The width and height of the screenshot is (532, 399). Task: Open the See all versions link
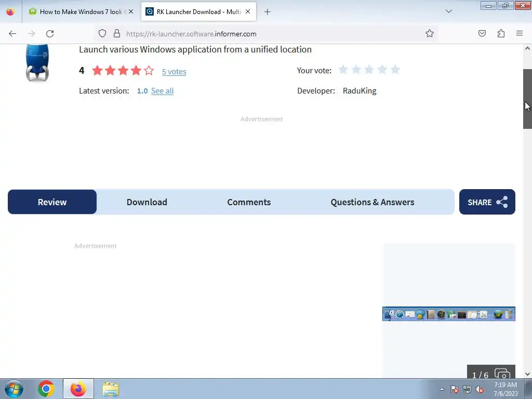pyautogui.click(x=162, y=91)
